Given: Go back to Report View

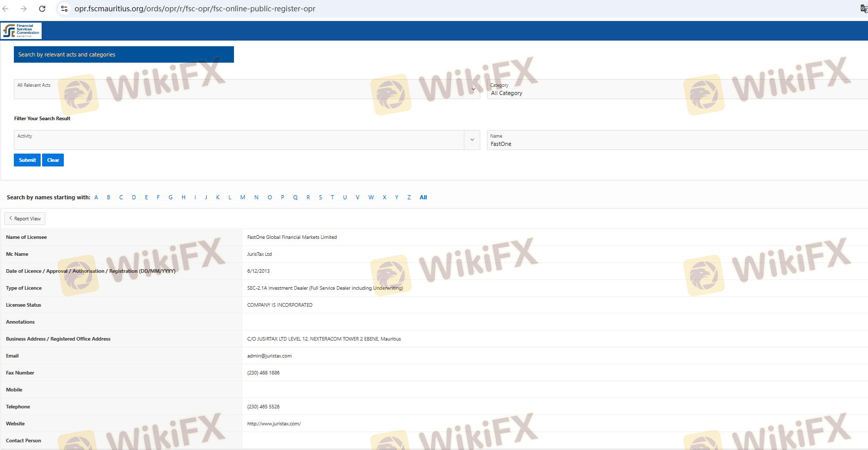Looking at the screenshot, I should [x=25, y=219].
